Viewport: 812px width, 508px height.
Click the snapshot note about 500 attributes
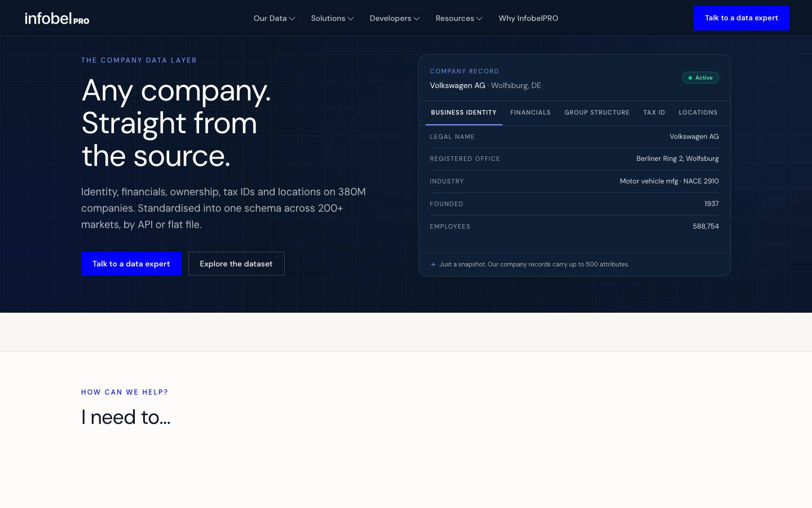pyautogui.click(x=535, y=264)
